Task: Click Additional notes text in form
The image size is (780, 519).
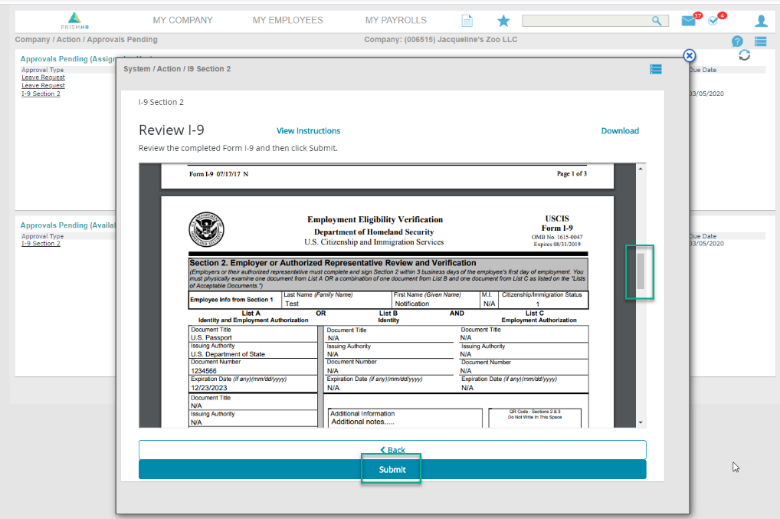Action: (363, 421)
